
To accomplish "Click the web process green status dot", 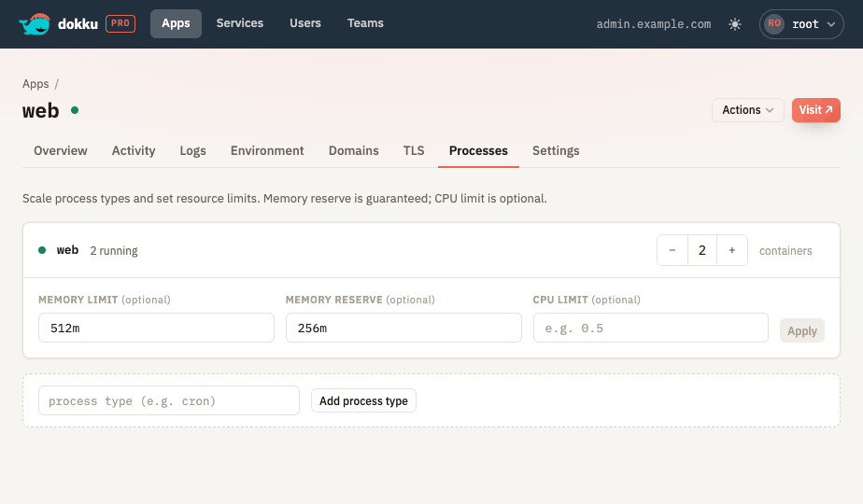I will [x=42, y=250].
